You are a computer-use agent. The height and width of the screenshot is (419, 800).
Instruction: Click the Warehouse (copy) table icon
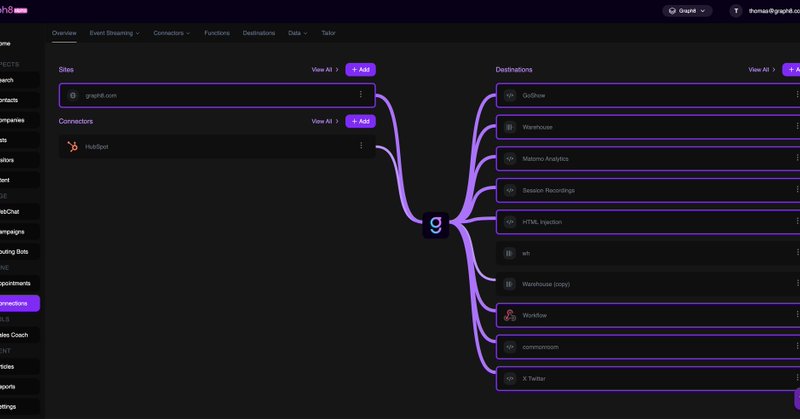(x=509, y=284)
